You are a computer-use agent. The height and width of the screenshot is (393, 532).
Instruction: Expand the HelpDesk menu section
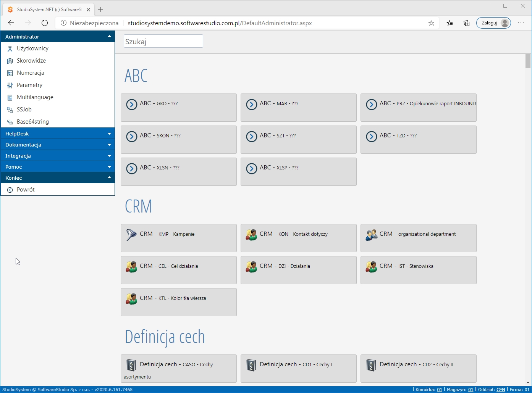[x=57, y=134]
